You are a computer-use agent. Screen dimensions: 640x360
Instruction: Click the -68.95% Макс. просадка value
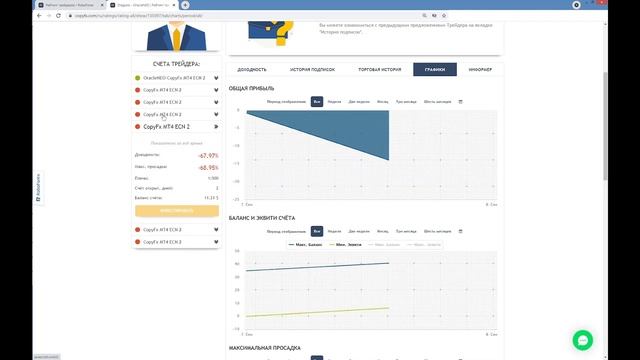(208, 167)
